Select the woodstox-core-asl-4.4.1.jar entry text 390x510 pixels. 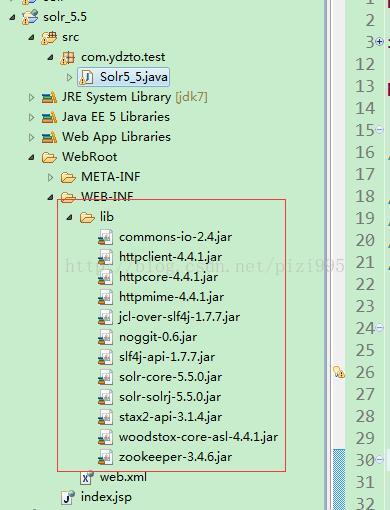198,437
